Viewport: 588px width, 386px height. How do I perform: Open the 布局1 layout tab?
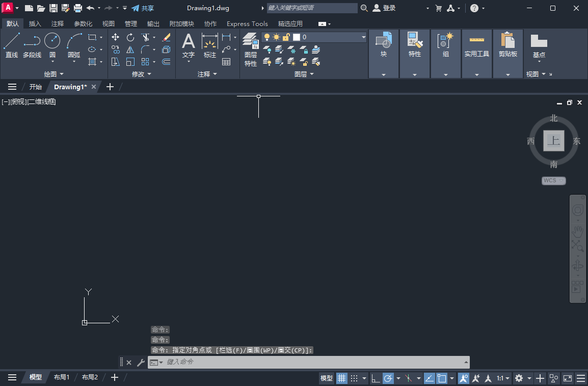pyautogui.click(x=62, y=377)
